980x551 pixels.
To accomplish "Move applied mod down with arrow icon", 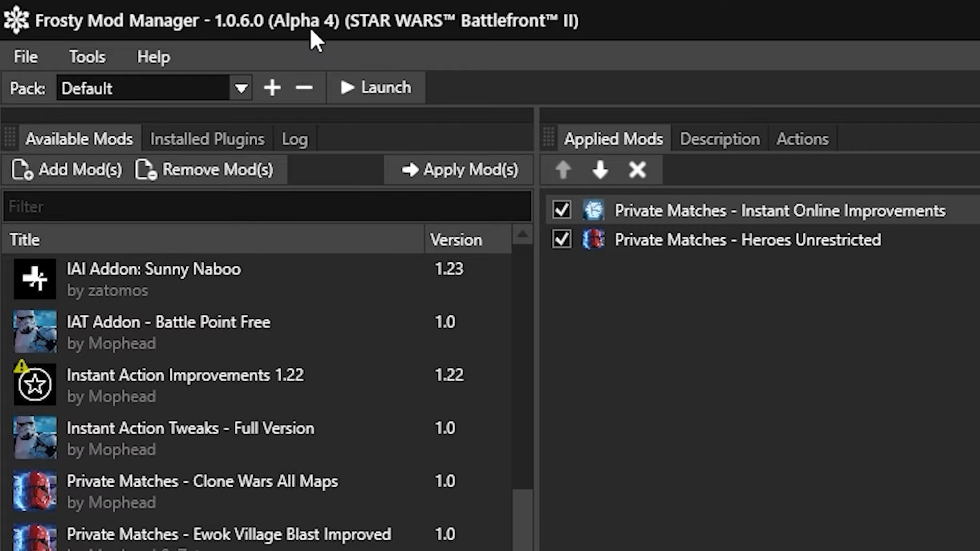I will (600, 169).
